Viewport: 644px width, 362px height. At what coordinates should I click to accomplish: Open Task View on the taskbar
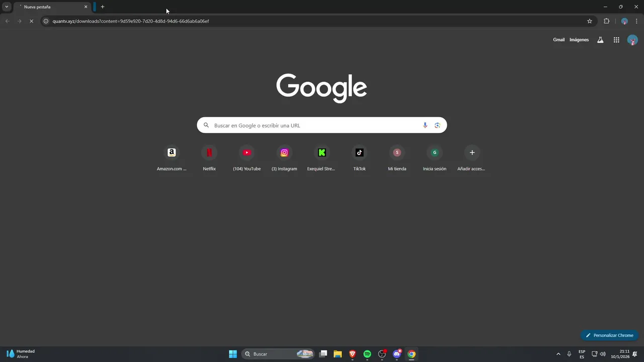click(x=324, y=354)
